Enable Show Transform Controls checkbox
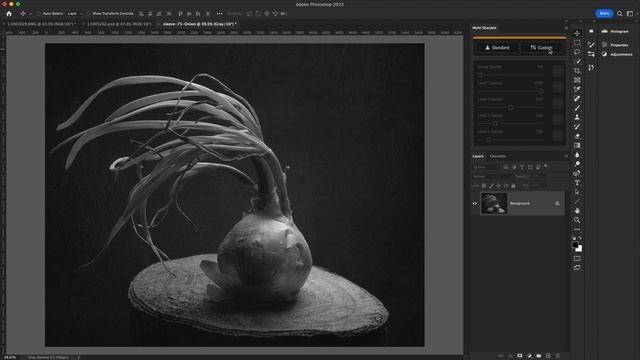This screenshot has width=640, height=360. 88,13
